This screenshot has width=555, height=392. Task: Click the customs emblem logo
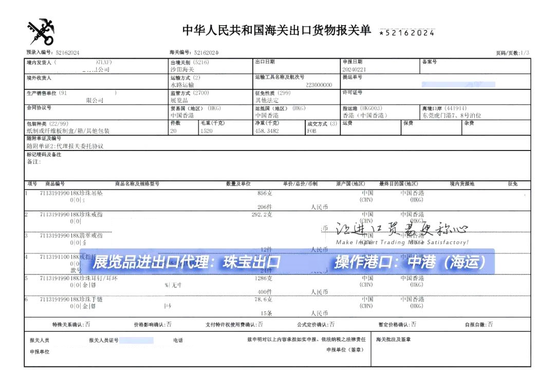click(x=41, y=32)
